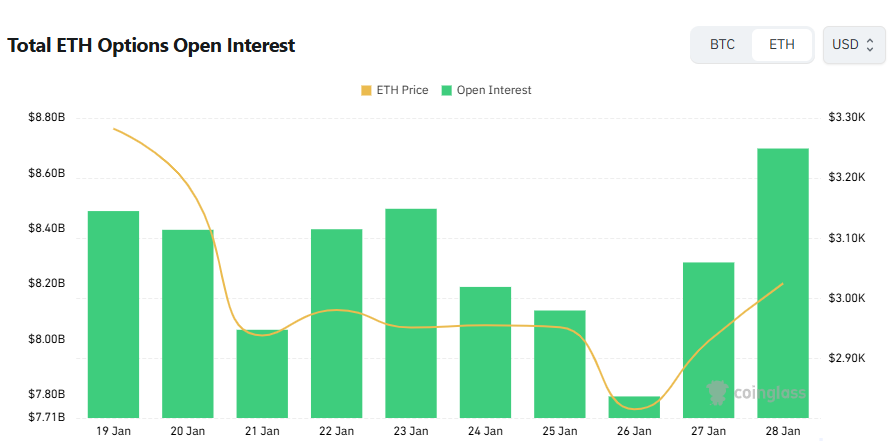
Task: Open the USD currency dropdown
Action: [853, 45]
